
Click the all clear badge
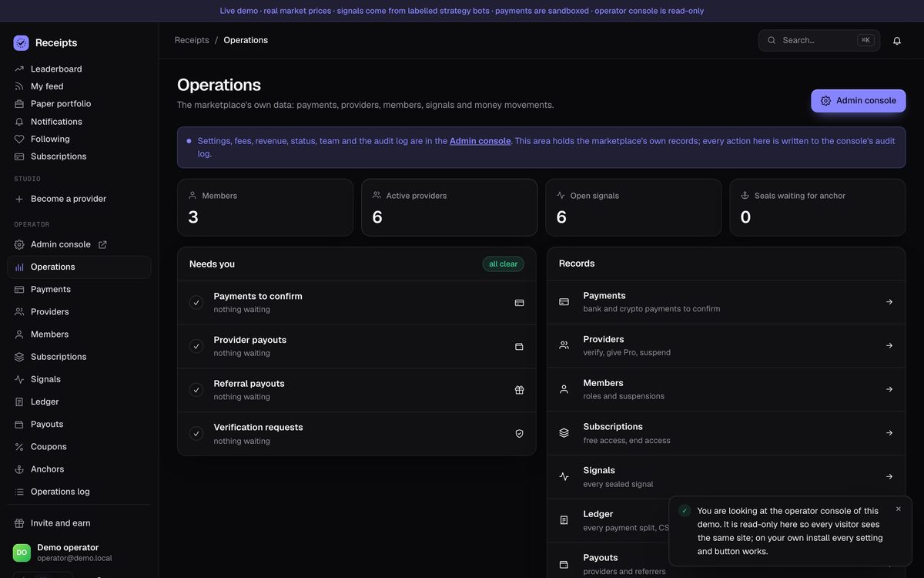[504, 264]
